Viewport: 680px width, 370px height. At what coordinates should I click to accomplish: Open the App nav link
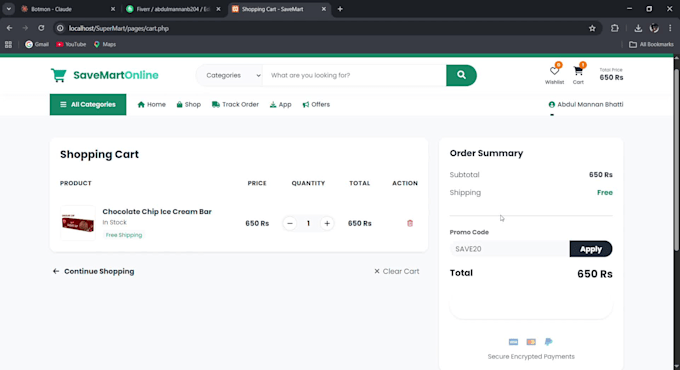pos(281,105)
